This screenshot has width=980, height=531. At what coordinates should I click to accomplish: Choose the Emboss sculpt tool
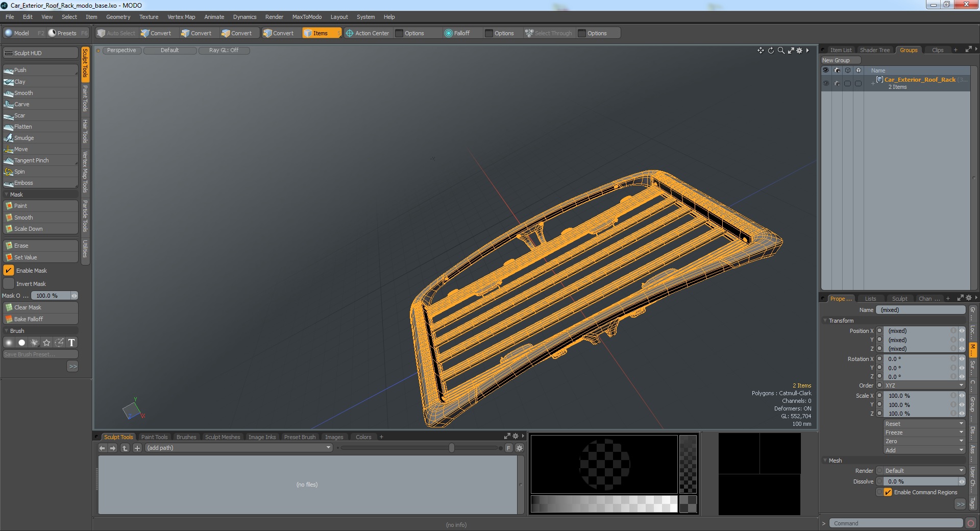[40, 183]
